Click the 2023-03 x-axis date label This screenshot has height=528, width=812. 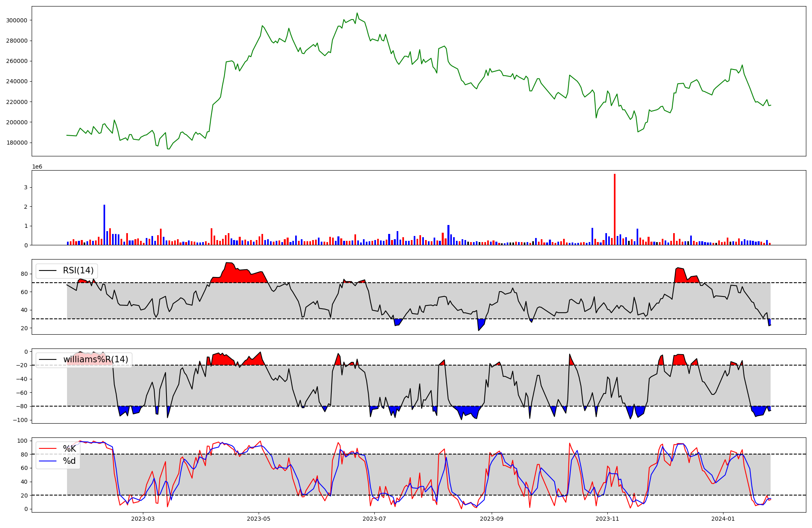(143, 519)
